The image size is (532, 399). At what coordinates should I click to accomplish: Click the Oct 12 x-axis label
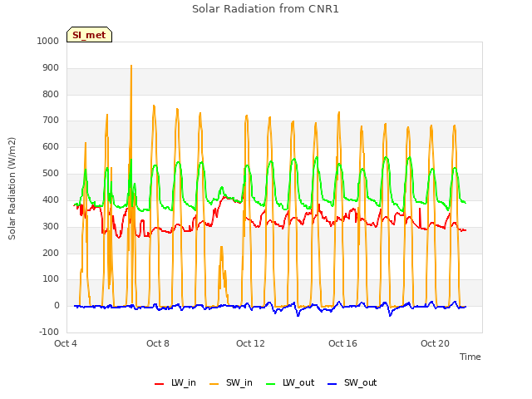(250, 343)
